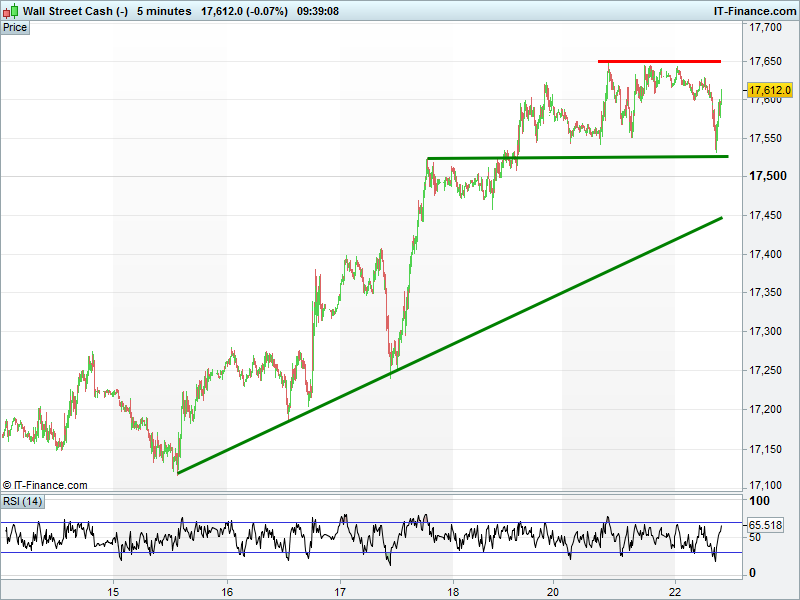Click date 15 on the time axis
This screenshot has width=800, height=600.
[x=113, y=592]
